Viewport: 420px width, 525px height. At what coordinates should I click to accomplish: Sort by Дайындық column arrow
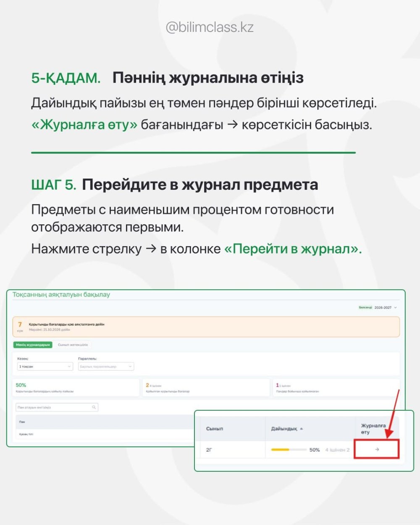coord(302,429)
